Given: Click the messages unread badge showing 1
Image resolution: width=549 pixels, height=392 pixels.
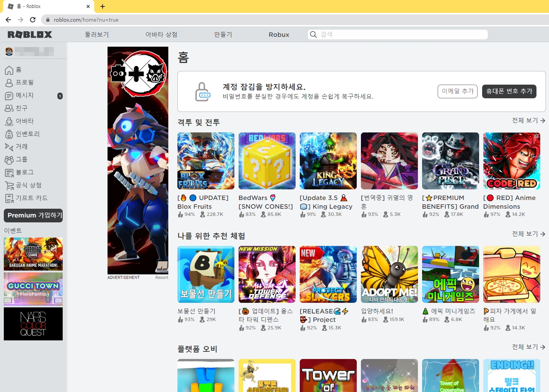Looking at the screenshot, I should (x=60, y=96).
